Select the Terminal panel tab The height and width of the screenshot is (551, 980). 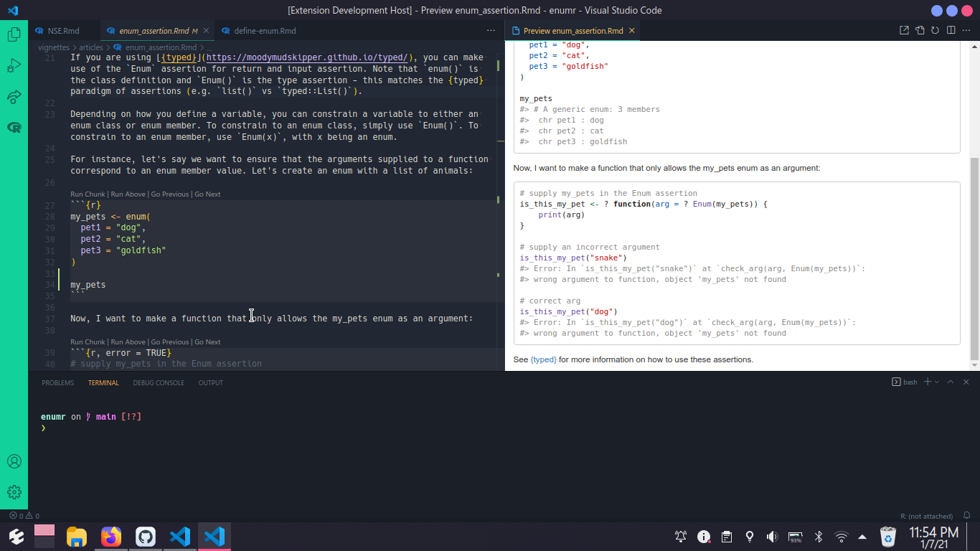[103, 383]
